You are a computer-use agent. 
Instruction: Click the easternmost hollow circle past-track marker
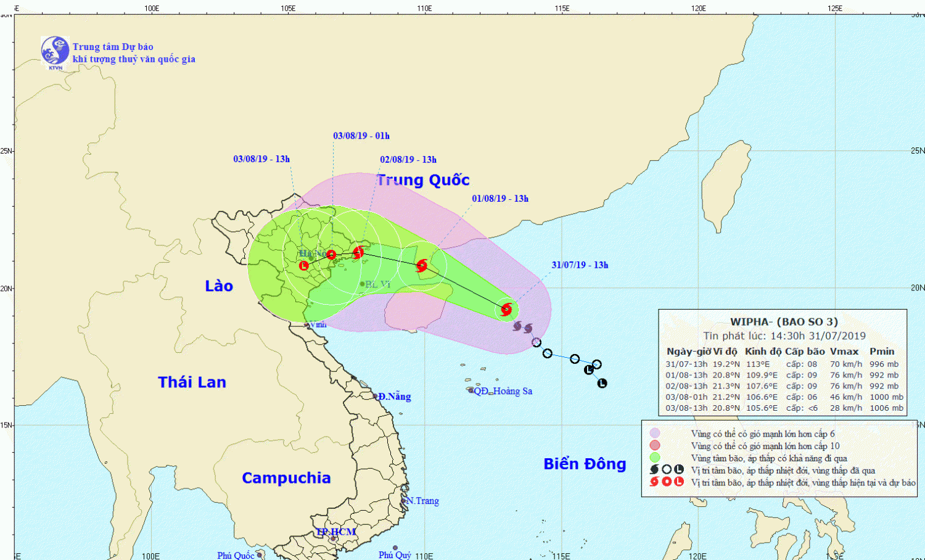596,364
